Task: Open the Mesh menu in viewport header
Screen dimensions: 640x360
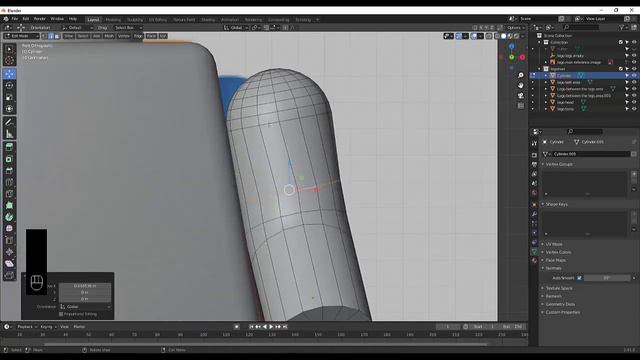Action: (x=109, y=36)
